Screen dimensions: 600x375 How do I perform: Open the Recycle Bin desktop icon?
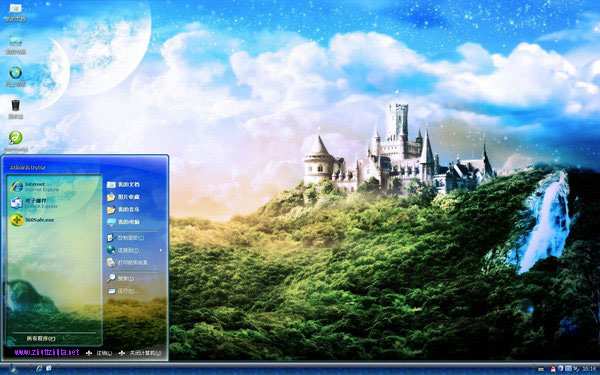(x=15, y=109)
